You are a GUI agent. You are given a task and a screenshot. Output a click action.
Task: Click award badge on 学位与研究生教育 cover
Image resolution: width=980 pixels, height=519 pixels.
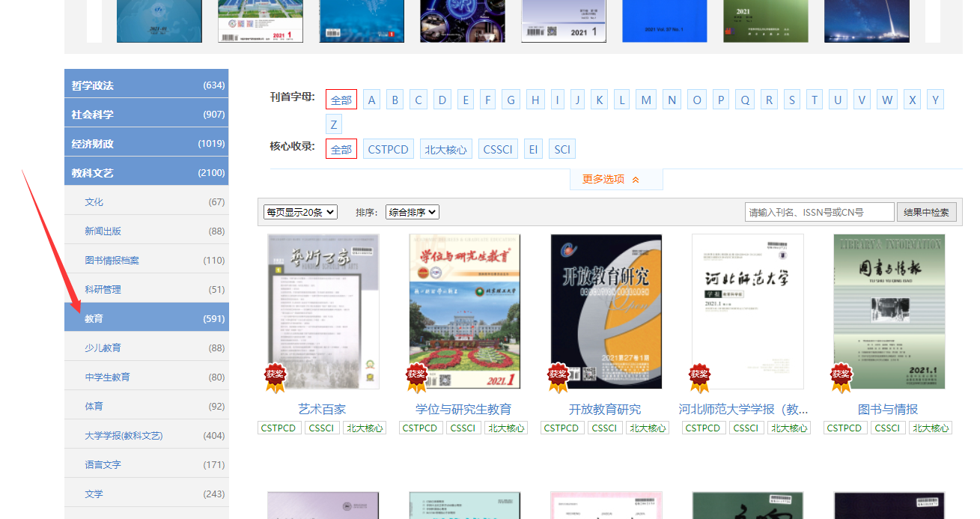(x=417, y=377)
